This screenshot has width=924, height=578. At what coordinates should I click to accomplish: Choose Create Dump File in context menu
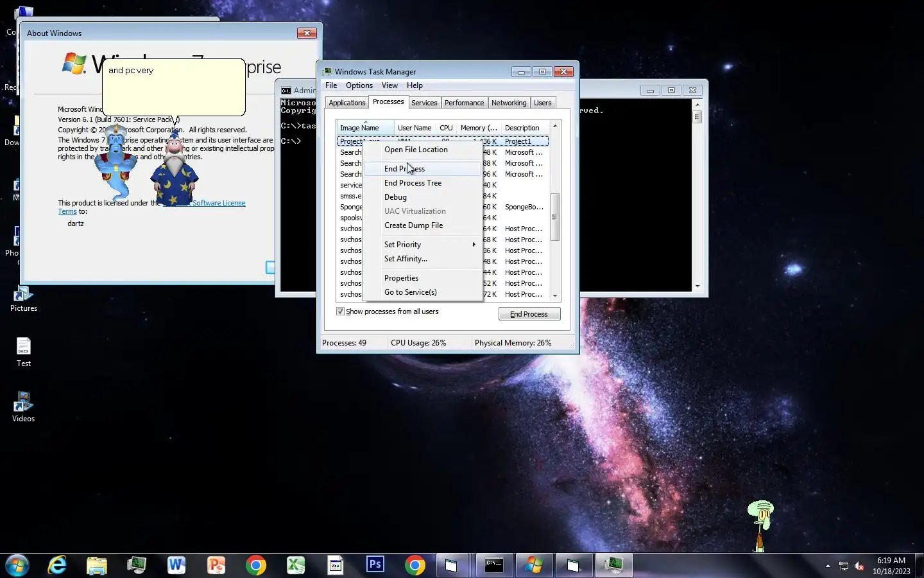pos(422,225)
